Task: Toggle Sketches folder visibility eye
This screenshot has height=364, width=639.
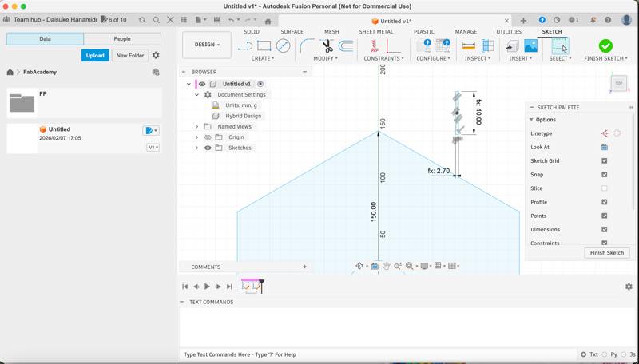Action: click(x=208, y=148)
